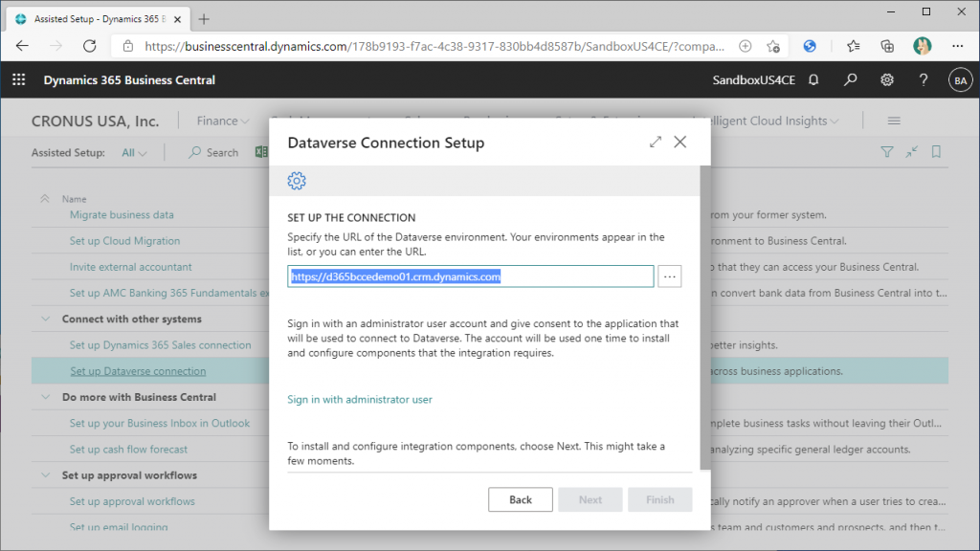Open the Tell Me search magnifier
This screenshot has width=980, height=551.
850,80
